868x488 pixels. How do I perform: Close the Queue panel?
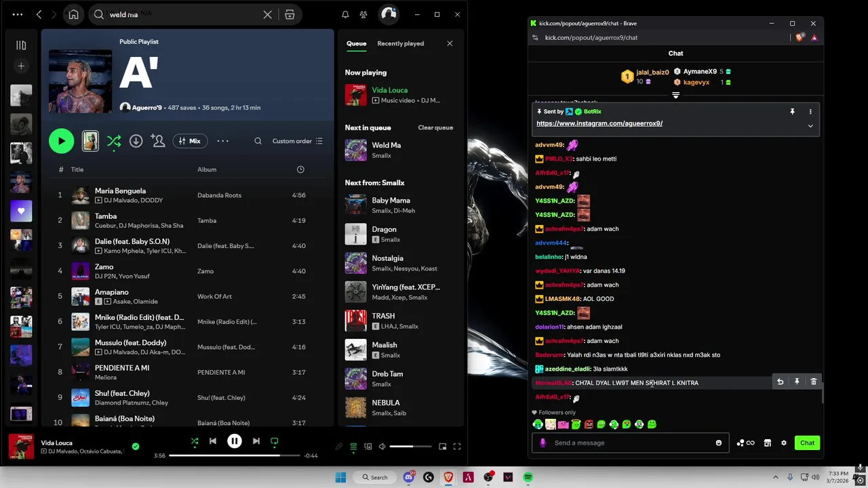450,43
